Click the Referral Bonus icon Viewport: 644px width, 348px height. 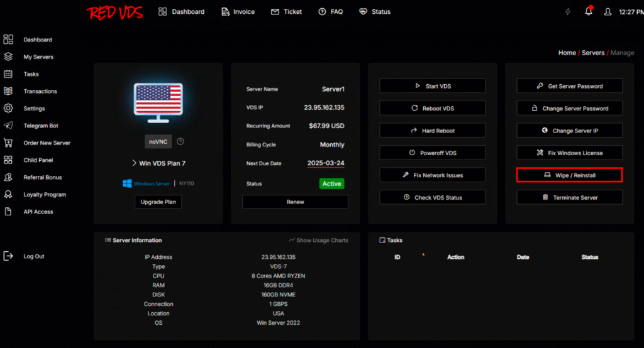point(8,177)
